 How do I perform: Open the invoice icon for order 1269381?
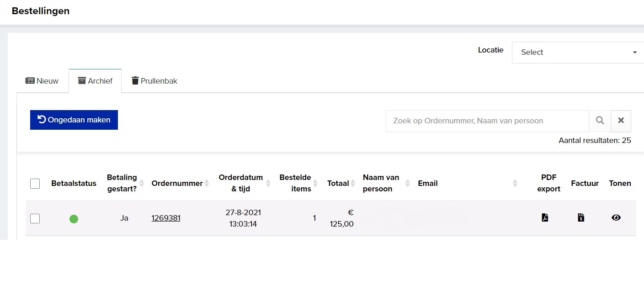click(x=581, y=217)
